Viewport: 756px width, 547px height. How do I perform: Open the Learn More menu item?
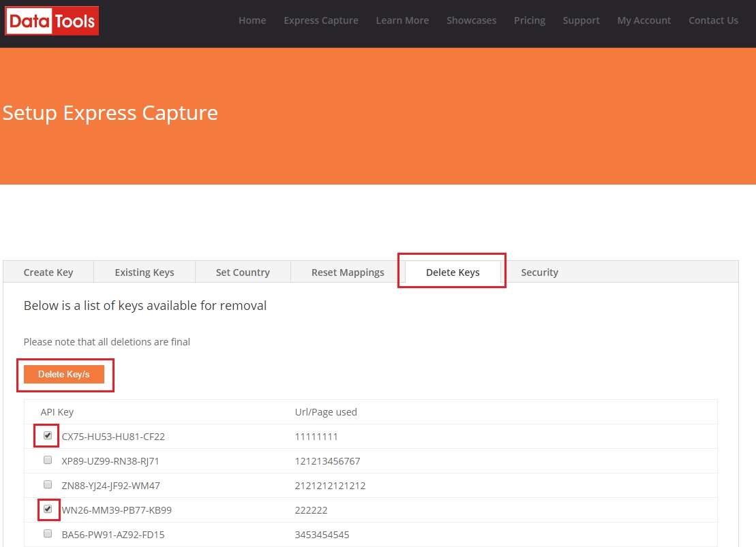click(x=402, y=20)
